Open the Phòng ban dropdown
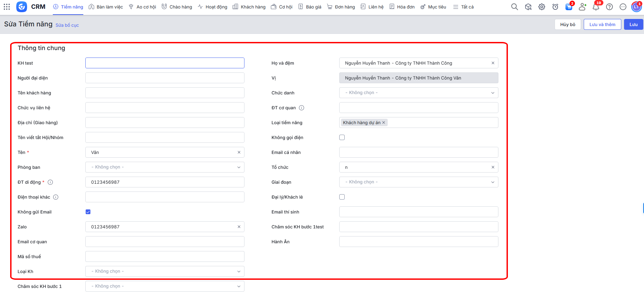 click(x=165, y=167)
